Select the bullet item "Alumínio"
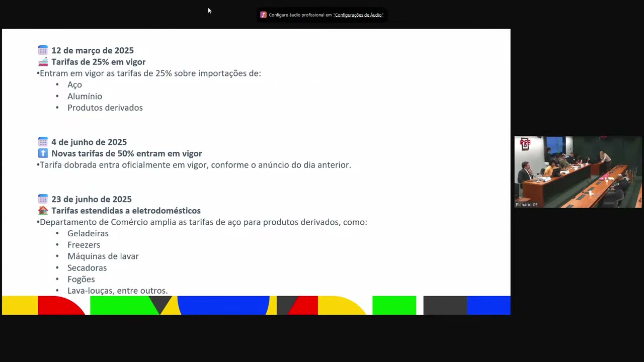This screenshot has width=644, height=362. [x=85, y=96]
